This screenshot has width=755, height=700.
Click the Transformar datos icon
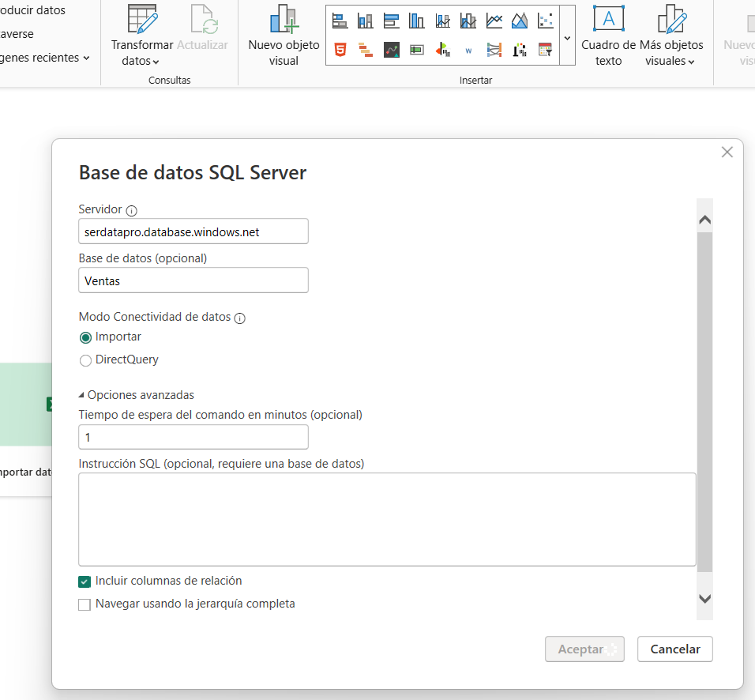coord(142,19)
